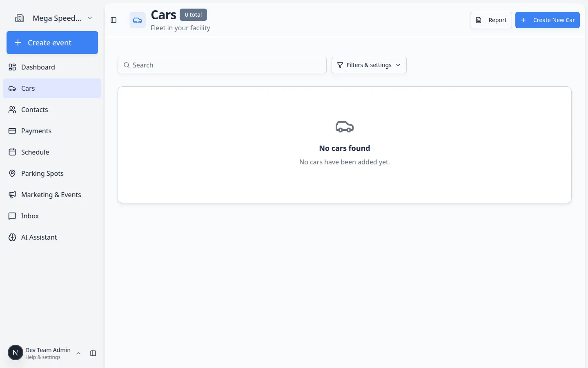Click the Create event button
The image size is (588, 368).
(x=52, y=43)
